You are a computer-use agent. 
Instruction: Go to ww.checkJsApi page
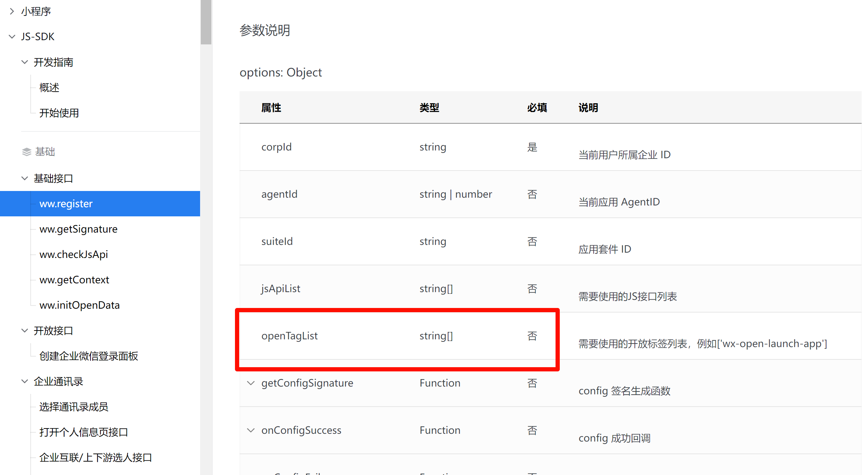(x=74, y=254)
